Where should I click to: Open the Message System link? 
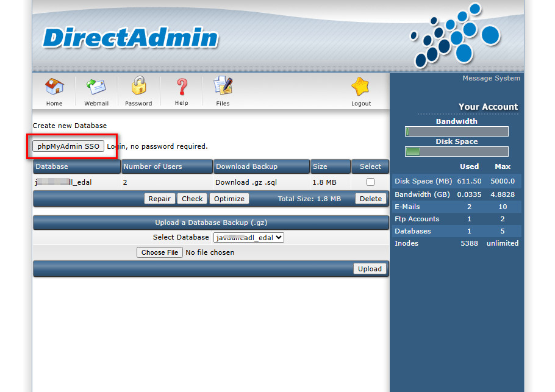(491, 78)
